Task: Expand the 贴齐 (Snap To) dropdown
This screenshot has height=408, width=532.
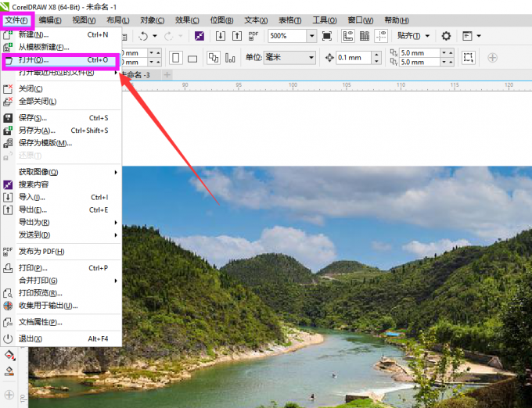Action: pyautogui.click(x=427, y=36)
